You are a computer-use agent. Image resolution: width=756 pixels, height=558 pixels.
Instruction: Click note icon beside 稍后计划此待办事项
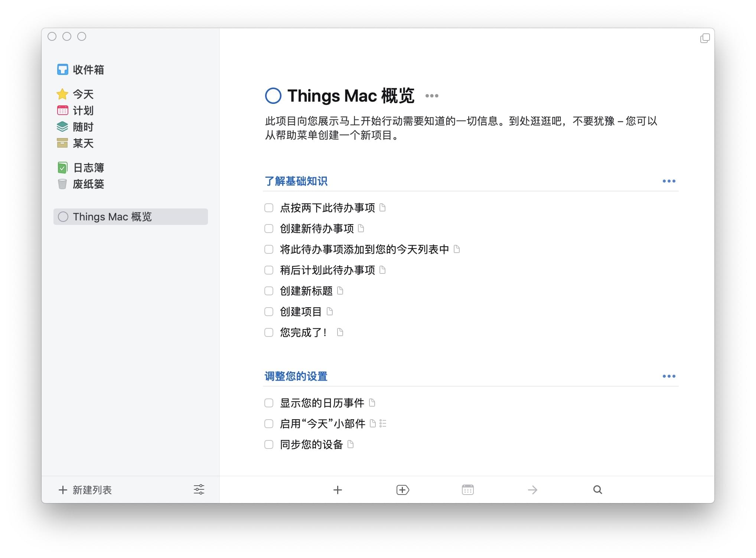tap(382, 270)
